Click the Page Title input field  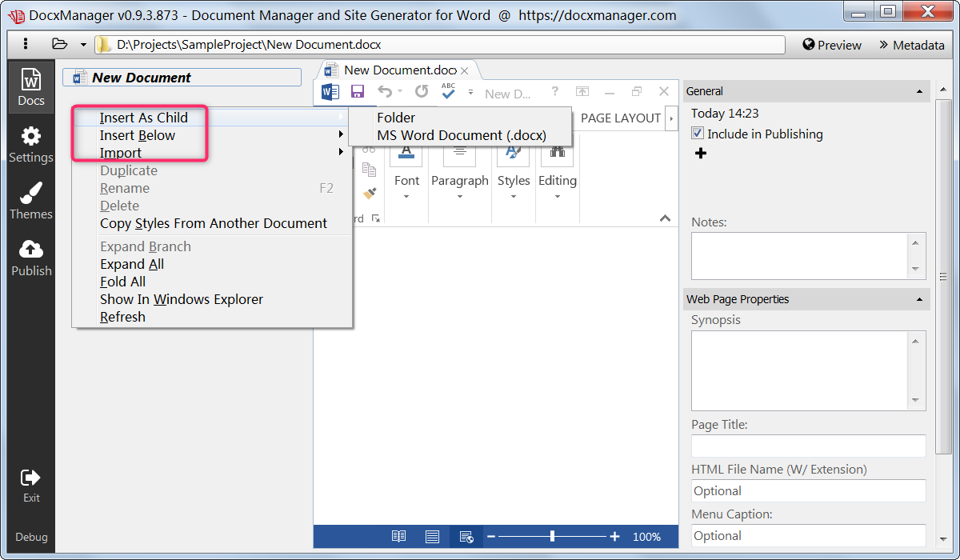(x=808, y=446)
